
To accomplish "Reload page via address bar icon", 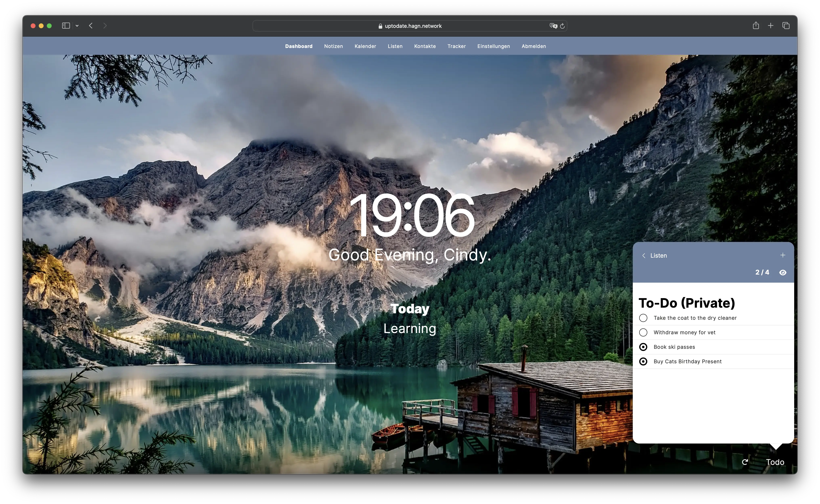I will [x=563, y=26].
